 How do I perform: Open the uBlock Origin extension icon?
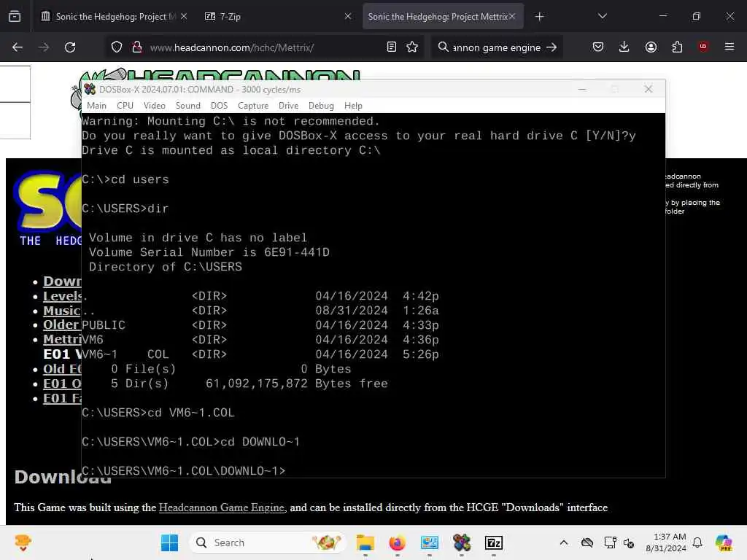coord(703,47)
